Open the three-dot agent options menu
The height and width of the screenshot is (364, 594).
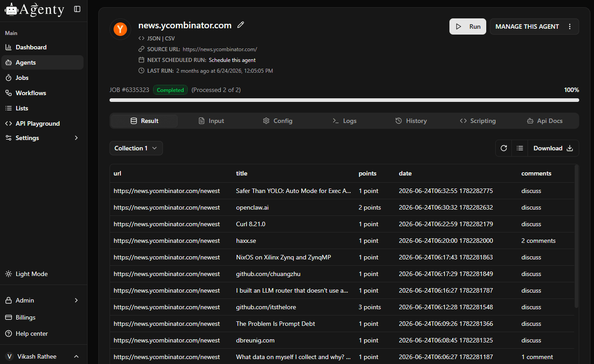click(570, 26)
